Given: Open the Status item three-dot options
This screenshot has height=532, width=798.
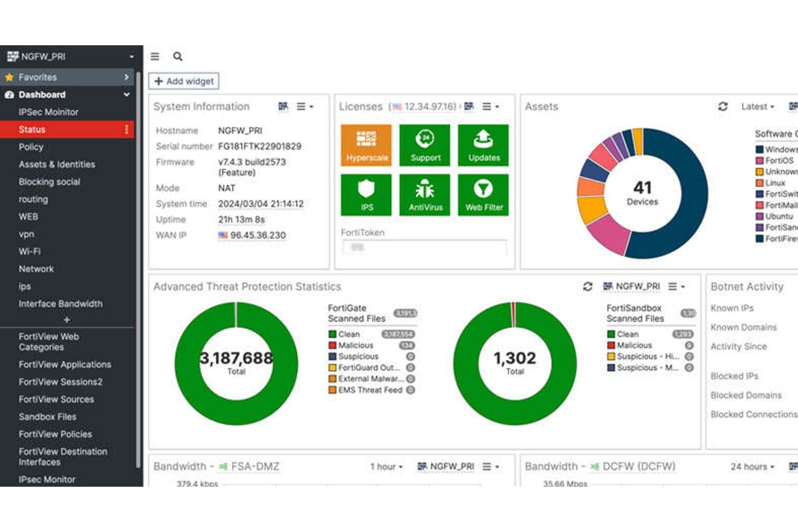Looking at the screenshot, I should point(127,129).
